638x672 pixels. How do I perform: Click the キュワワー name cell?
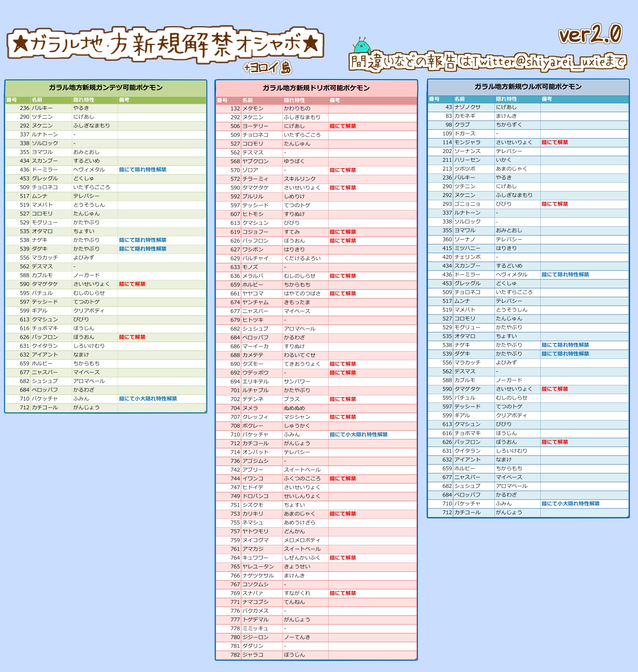click(x=256, y=558)
